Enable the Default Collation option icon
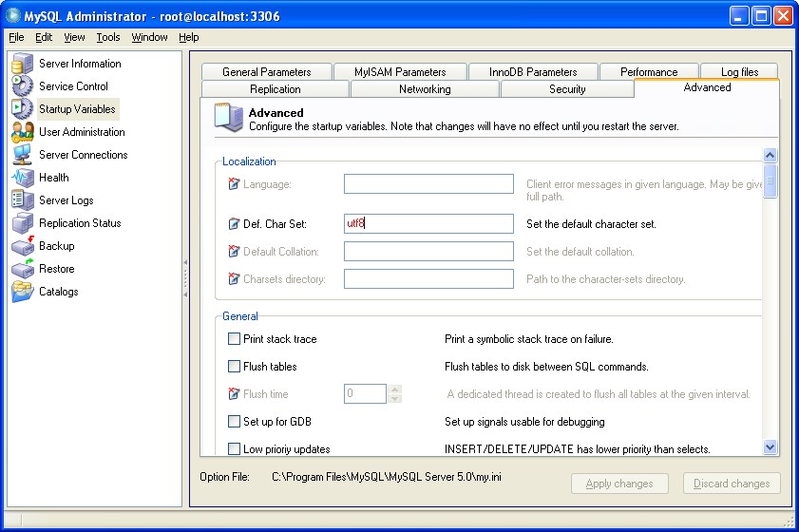Screen dimensions: 799x532 (x=234, y=251)
